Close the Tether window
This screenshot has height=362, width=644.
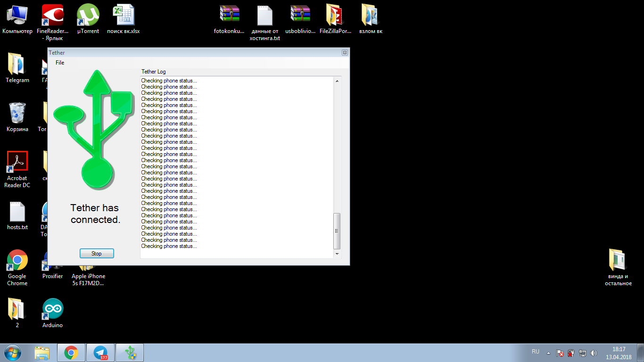coord(345,53)
